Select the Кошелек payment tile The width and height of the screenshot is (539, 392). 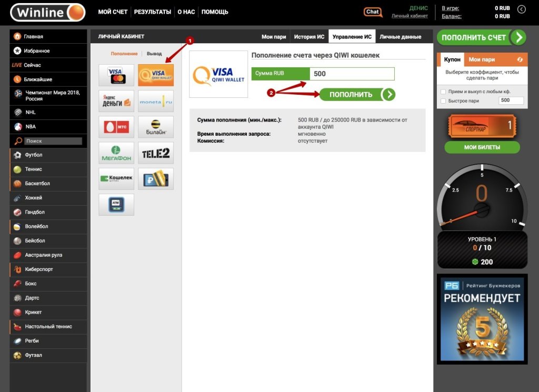[x=116, y=179]
